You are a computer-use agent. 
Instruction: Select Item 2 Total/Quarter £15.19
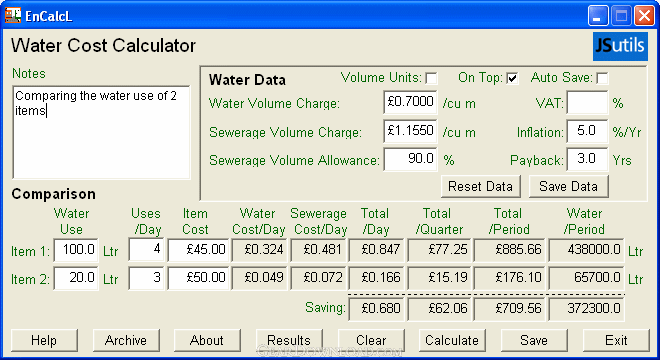[439, 278]
